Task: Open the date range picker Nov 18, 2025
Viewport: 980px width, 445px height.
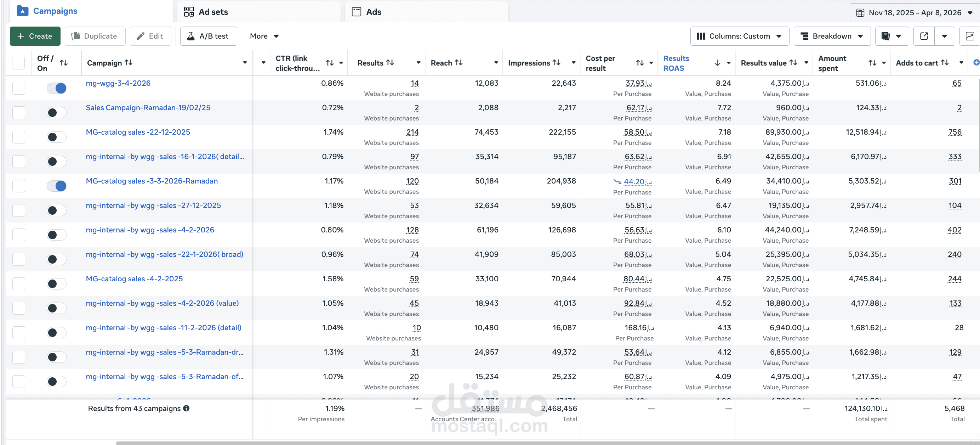Action: 914,12
